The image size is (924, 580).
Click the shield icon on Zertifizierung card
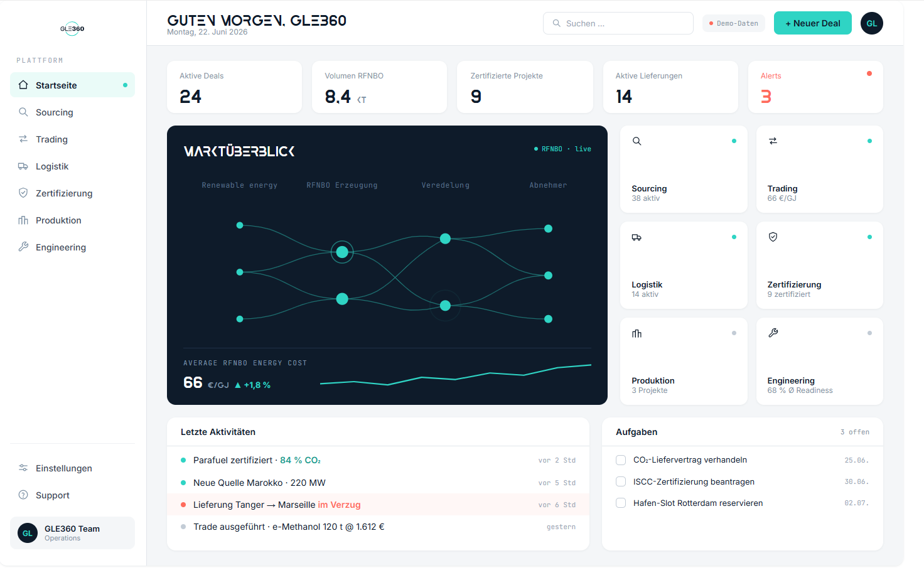coord(773,237)
